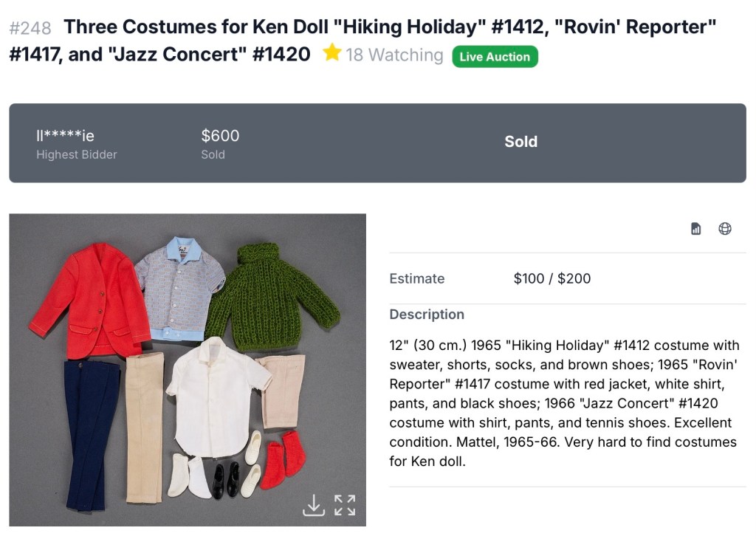Click lot number #248
The width and height of the screenshot is (756, 539).
point(30,28)
